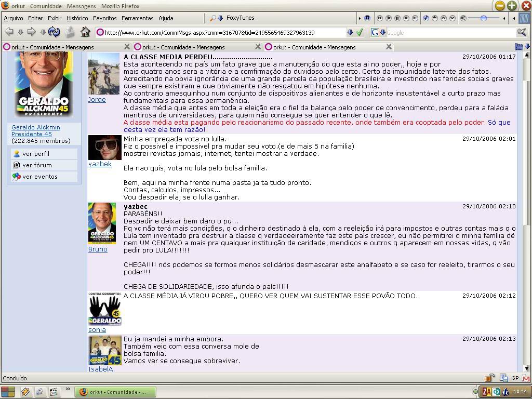Open sonia's profile link
This screenshot has width=532, height=399.
pos(97,330)
